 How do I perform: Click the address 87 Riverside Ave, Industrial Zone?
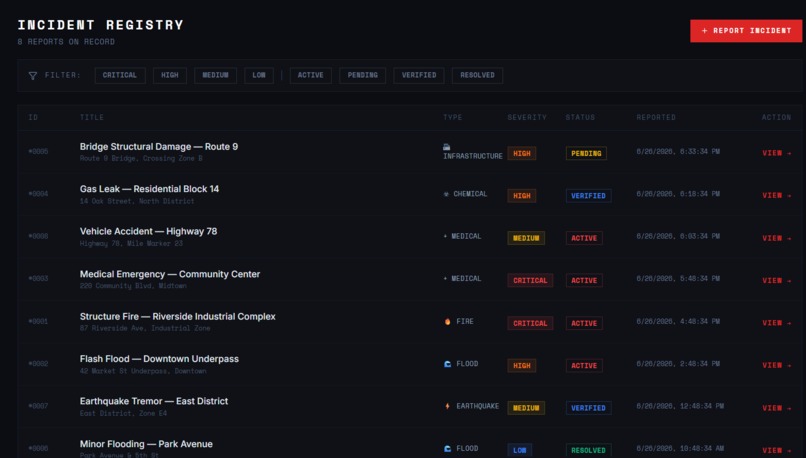coord(144,328)
